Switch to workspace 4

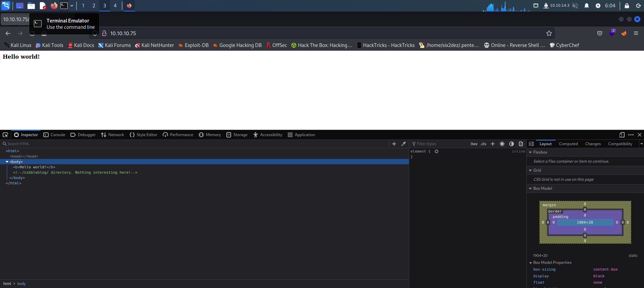[x=115, y=6]
